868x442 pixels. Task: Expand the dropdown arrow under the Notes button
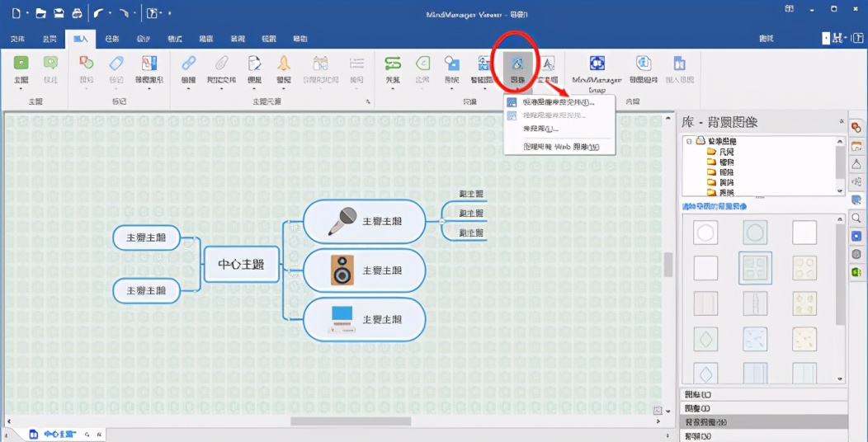pos(254,88)
